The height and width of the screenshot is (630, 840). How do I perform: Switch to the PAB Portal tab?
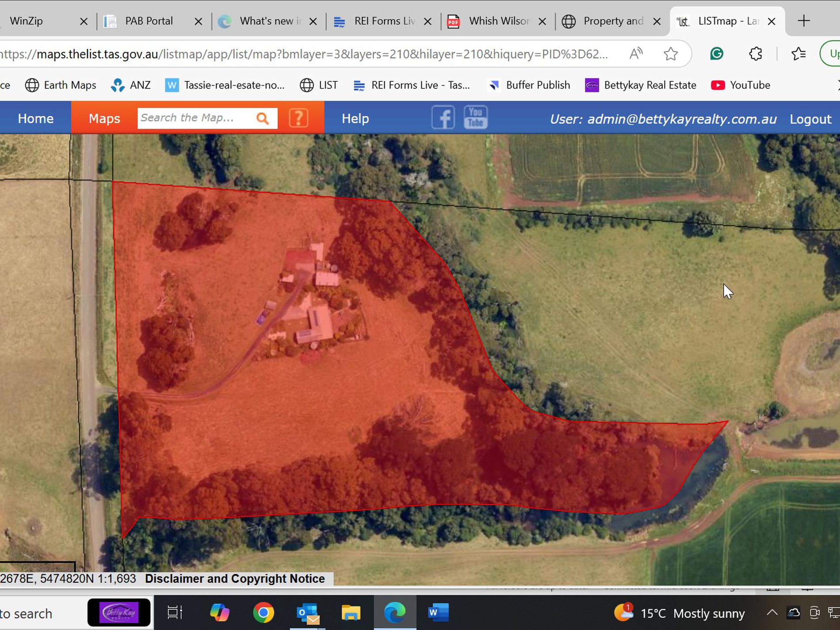149,21
